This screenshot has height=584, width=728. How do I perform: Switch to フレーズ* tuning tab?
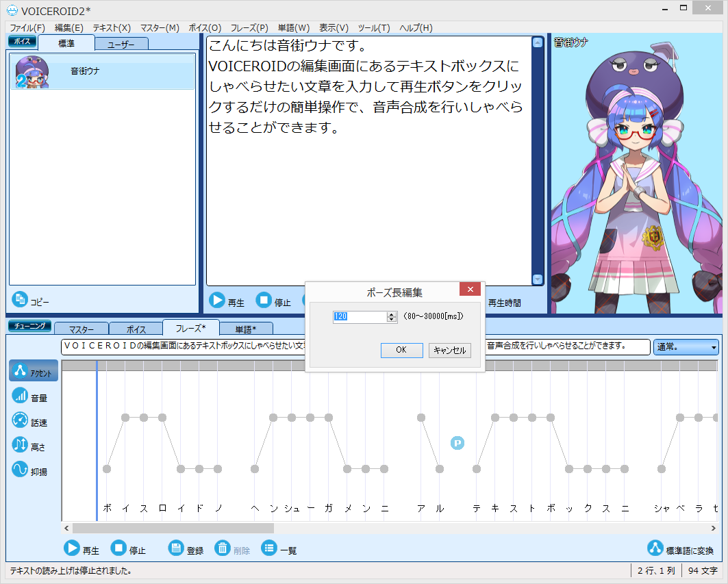click(x=190, y=328)
